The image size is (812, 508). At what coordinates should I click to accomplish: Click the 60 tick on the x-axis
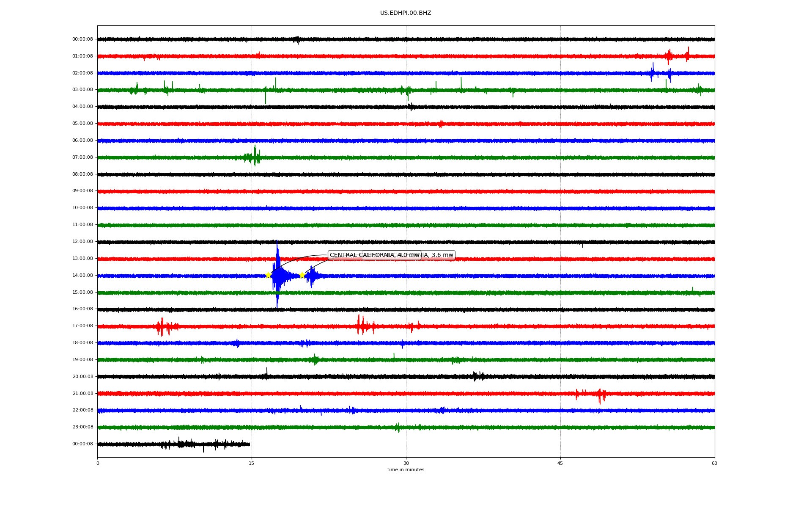[714, 463]
